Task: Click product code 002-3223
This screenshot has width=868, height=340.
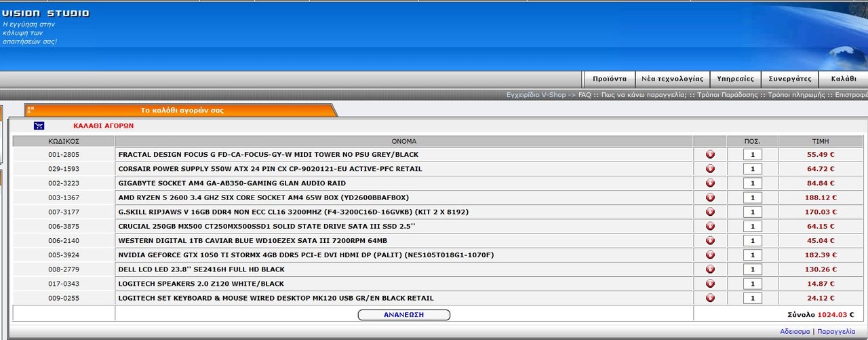Action: 64,183
